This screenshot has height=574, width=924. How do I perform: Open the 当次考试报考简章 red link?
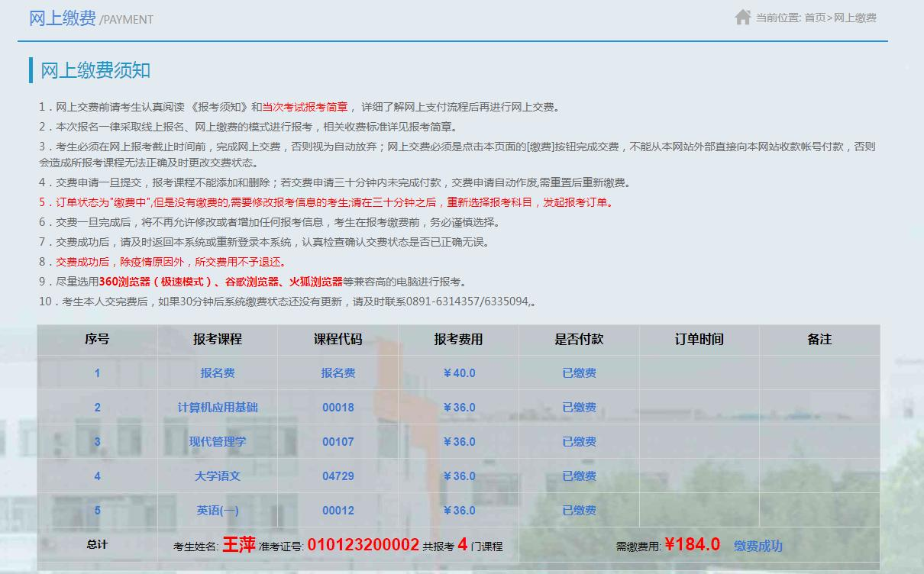point(305,108)
